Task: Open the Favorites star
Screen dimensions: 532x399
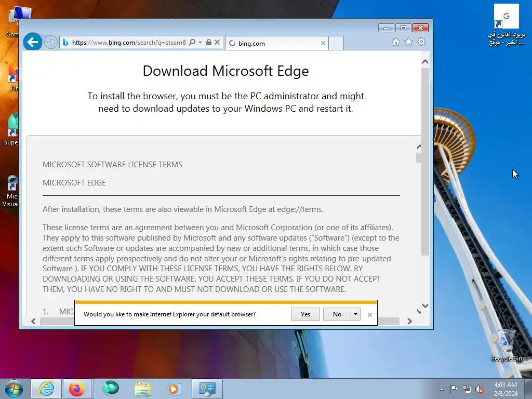Action: (408, 42)
